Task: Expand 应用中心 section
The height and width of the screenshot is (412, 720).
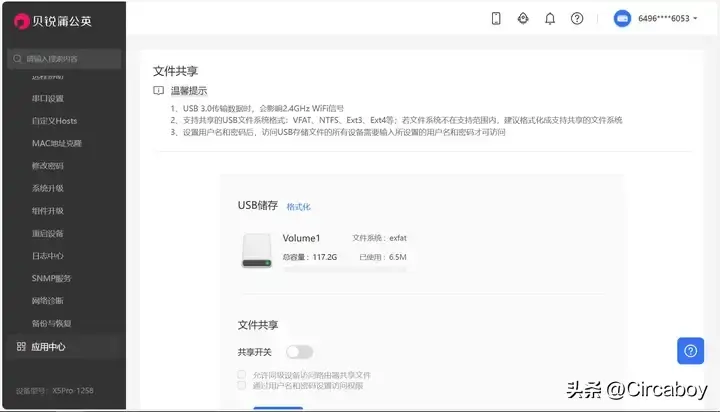Action: (x=64, y=347)
